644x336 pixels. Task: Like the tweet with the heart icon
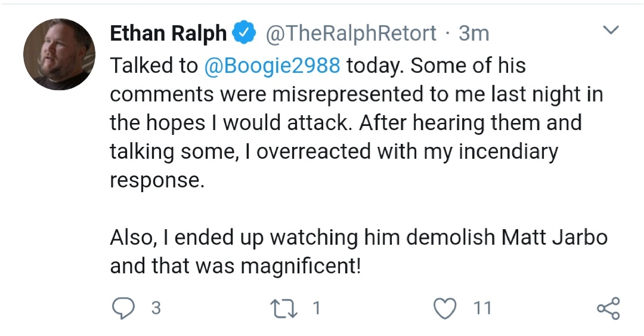coord(445,308)
